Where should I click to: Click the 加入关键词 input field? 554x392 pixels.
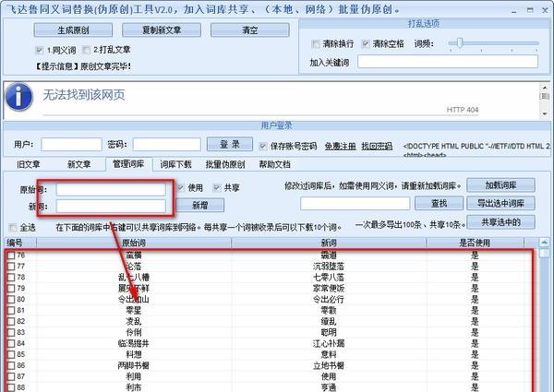(448, 62)
